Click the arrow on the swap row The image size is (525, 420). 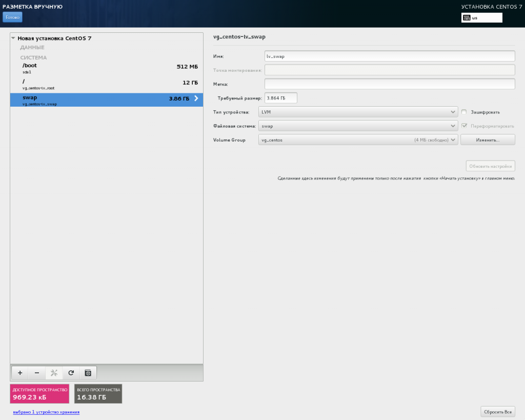click(x=196, y=98)
